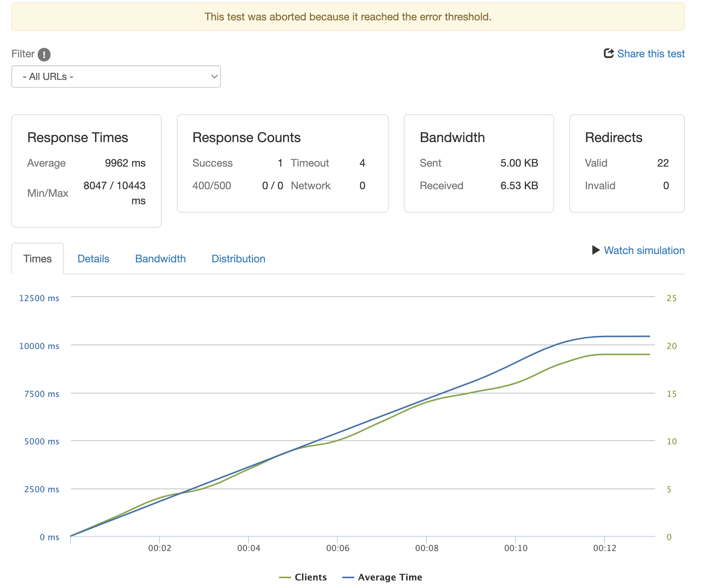Click the green Clients legend line marker
The height and width of the screenshot is (588, 702).
[285, 577]
